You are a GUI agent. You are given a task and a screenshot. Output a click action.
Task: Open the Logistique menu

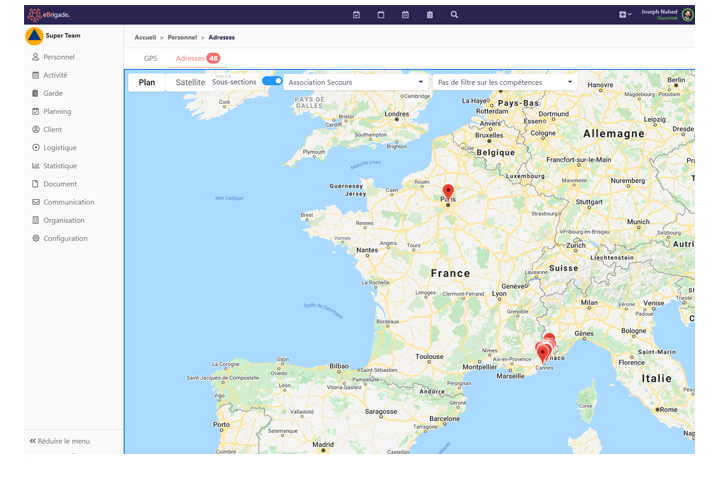60,148
